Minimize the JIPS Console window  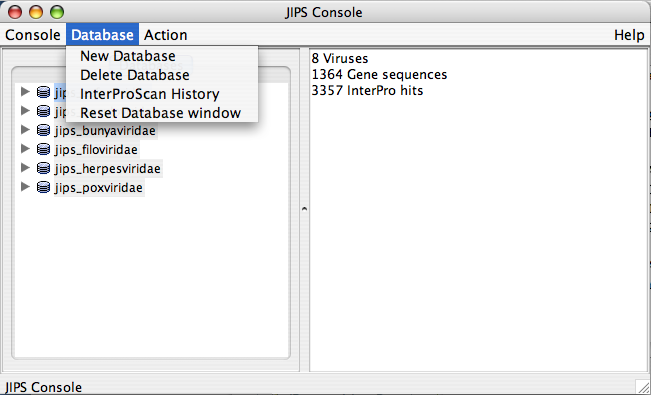(36, 12)
